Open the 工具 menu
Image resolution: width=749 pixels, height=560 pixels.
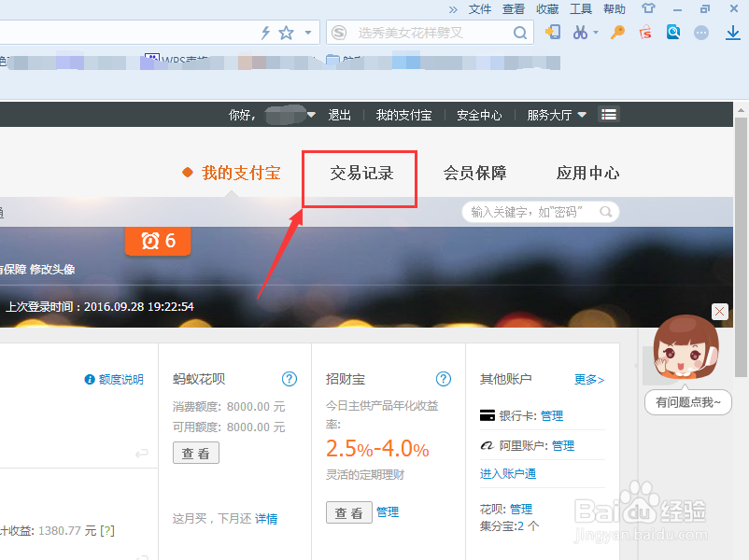581,8
